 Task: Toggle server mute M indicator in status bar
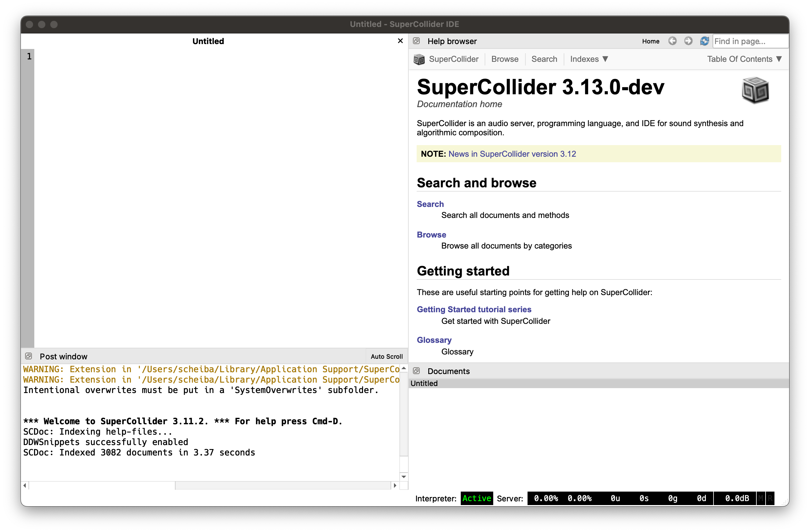click(760, 498)
